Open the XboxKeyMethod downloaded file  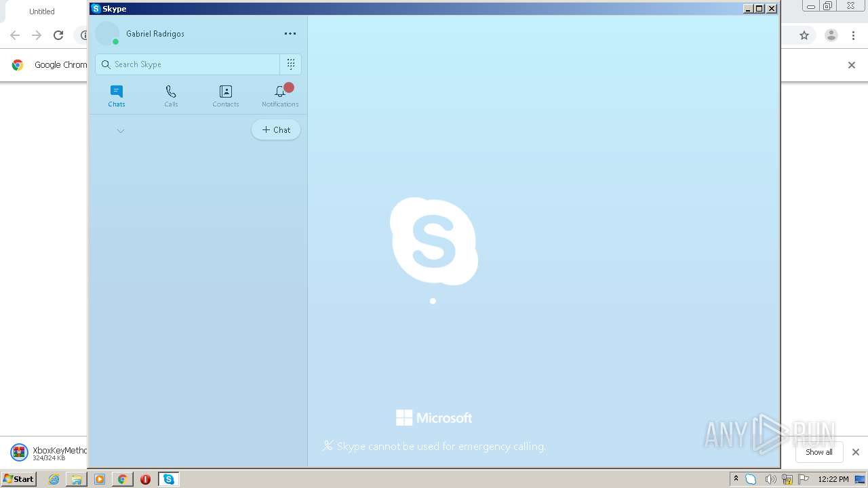click(47, 453)
